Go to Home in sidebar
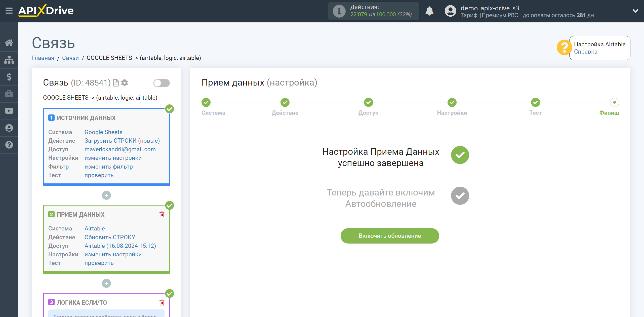This screenshot has width=644, height=317. coord(9,43)
